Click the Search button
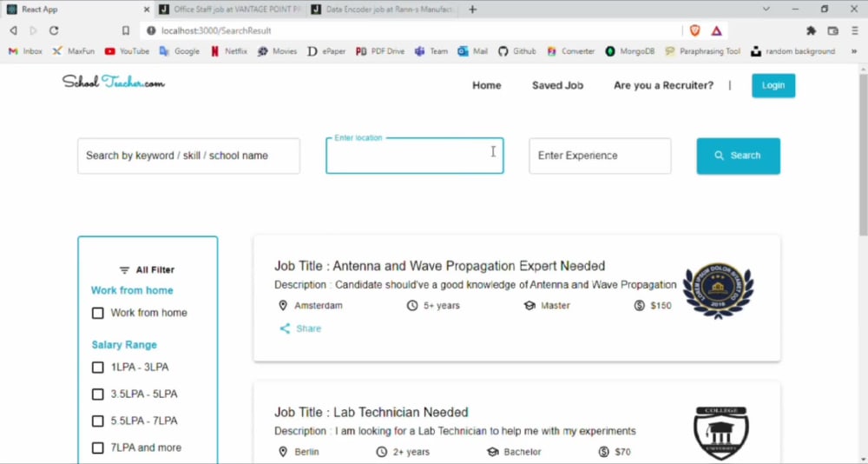The image size is (868, 464). 738,156
